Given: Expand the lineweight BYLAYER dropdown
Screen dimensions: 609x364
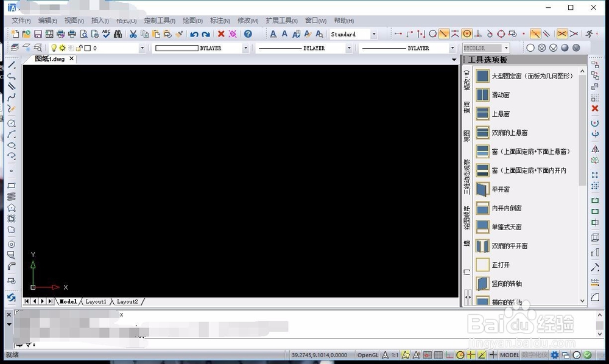Looking at the screenshot, I should [452, 48].
